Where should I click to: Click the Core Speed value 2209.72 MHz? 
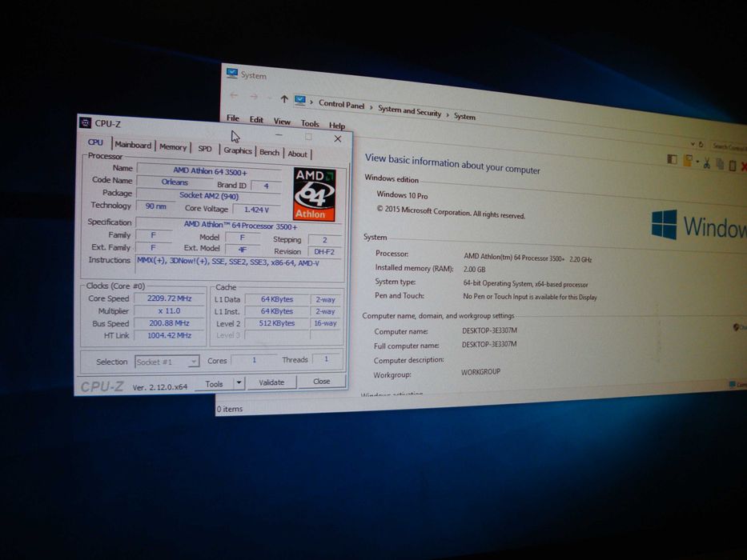point(169,298)
